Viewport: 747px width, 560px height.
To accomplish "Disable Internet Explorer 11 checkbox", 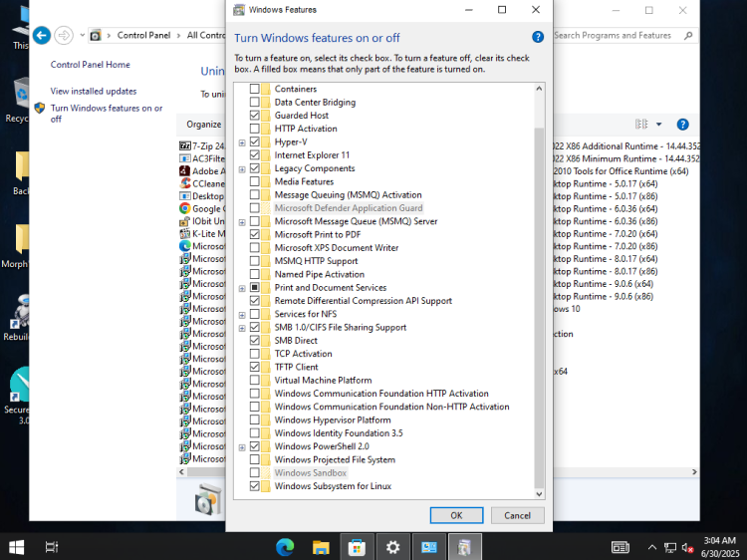I will 254,154.
